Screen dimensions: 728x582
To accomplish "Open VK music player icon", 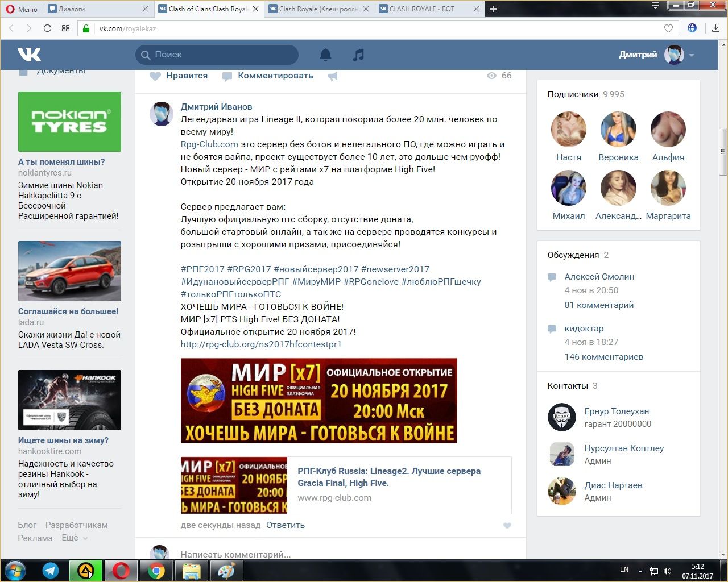I will 358,55.
